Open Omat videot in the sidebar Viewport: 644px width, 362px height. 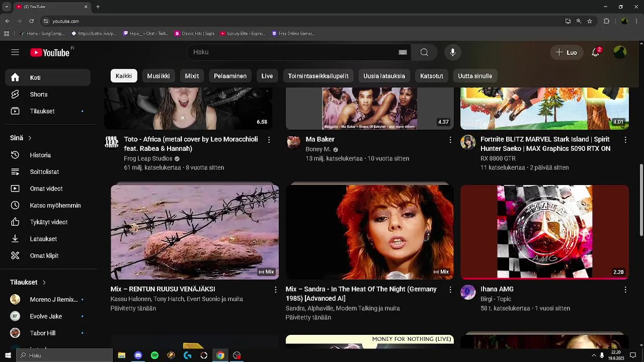[x=48, y=189]
